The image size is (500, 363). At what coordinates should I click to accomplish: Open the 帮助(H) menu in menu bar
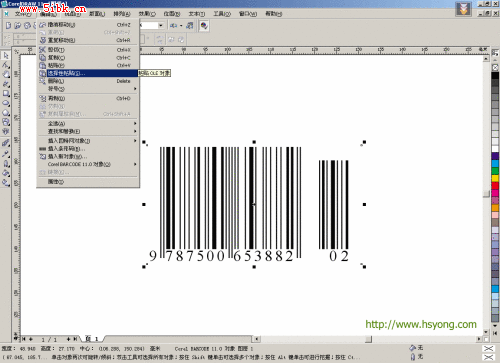(x=273, y=14)
